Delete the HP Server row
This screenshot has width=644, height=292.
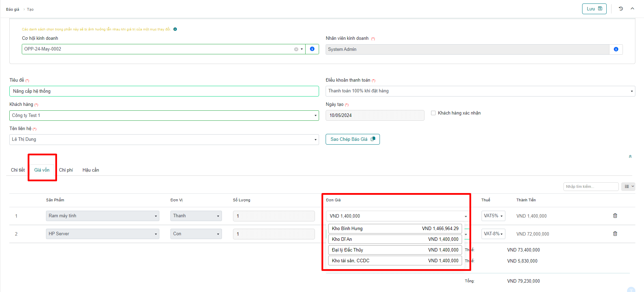coord(615,234)
